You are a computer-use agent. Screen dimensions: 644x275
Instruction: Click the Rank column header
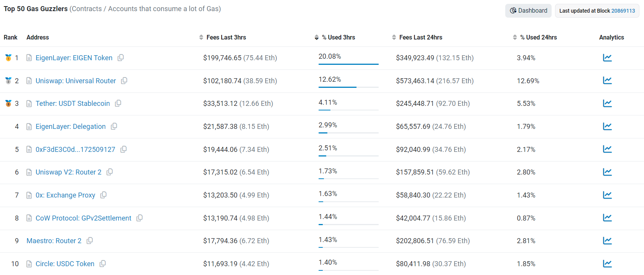[x=10, y=37]
